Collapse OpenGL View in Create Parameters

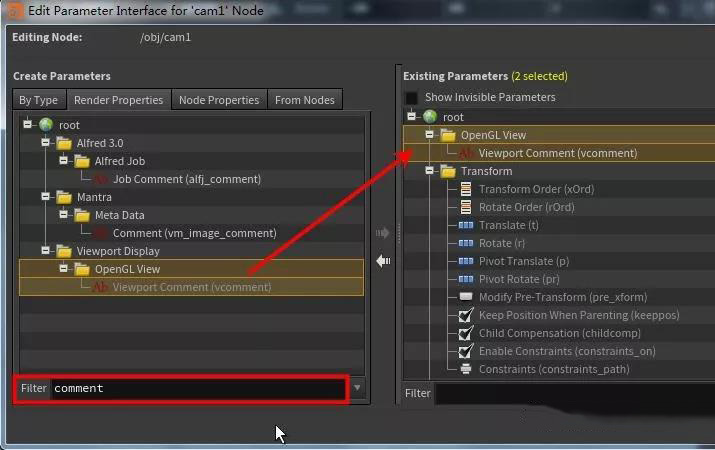pyautogui.click(x=63, y=269)
